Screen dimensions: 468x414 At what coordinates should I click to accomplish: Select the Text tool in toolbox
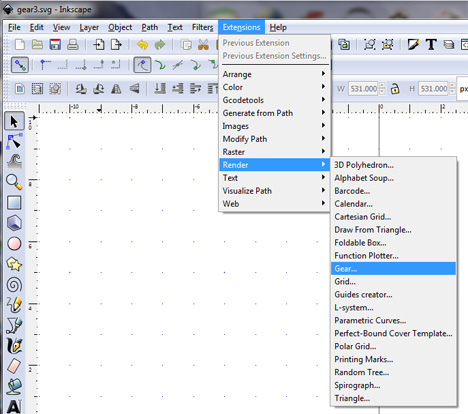(14, 406)
